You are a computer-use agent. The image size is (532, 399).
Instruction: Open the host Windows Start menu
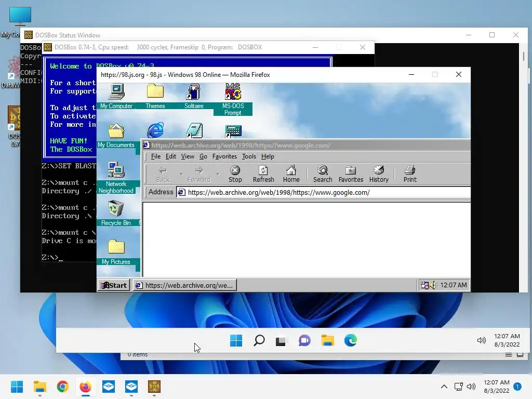[x=17, y=387]
